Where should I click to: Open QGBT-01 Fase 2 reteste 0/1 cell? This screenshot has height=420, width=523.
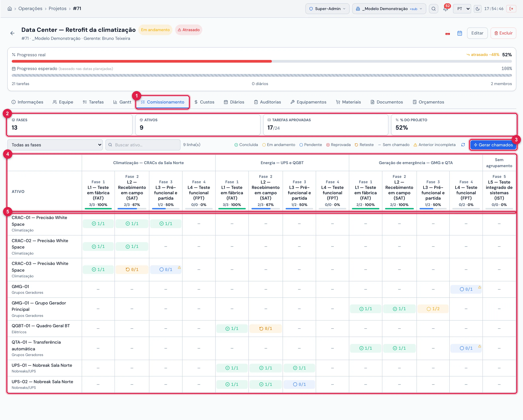click(x=265, y=329)
